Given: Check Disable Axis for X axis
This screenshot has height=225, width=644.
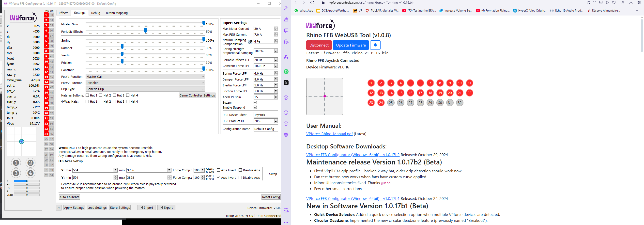Looking at the screenshot, I should 240,170.
